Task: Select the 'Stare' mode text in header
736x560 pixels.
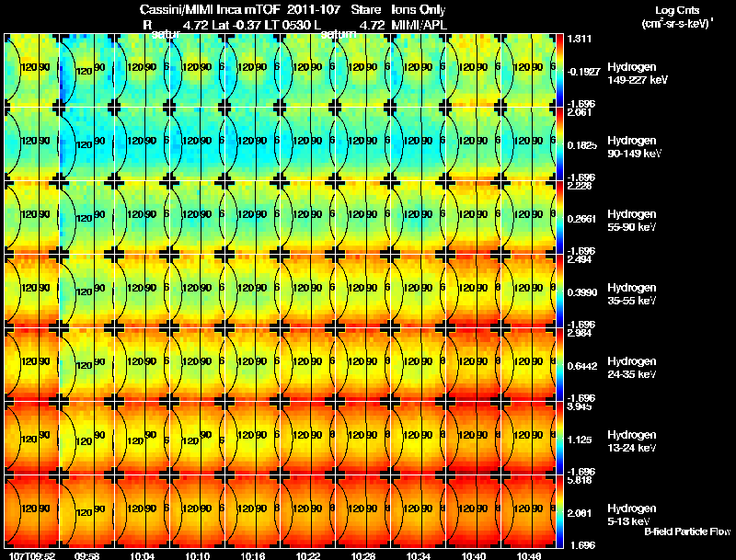Action: point(365,9)
